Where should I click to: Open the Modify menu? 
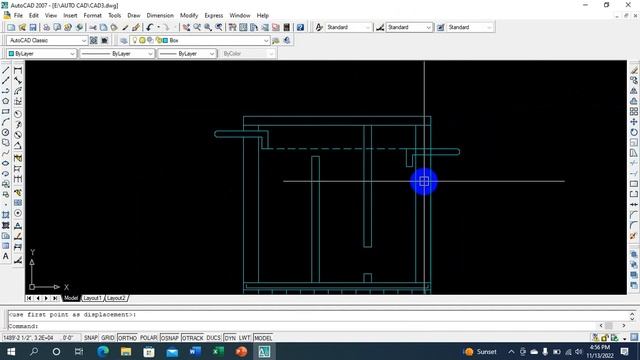tap(189, 16)
